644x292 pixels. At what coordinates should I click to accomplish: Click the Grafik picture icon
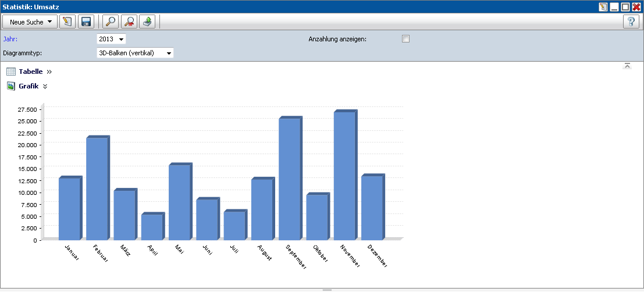[11, 86]
